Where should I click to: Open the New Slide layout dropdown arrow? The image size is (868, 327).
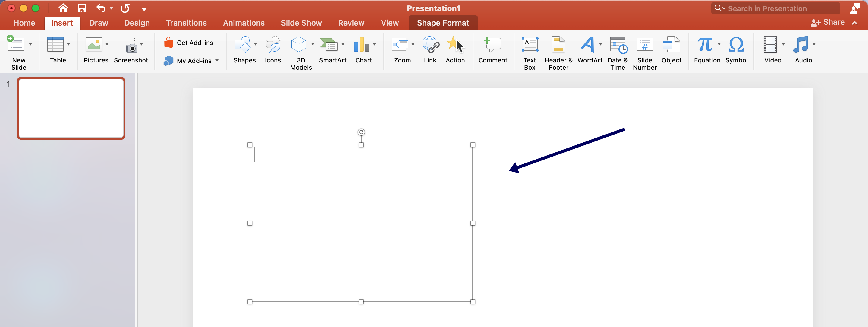click(30, 44)
